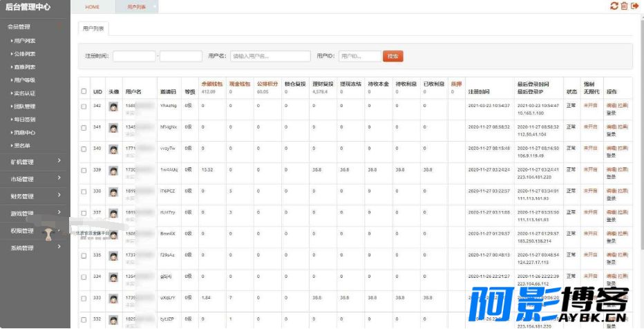The image size is (644, 329).
Task: Click 拉黑 link for UID 341
Action: click(x=623, y=126)
